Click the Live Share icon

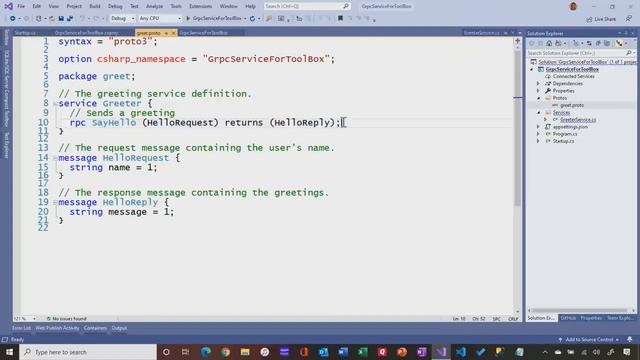click(589, 19)
